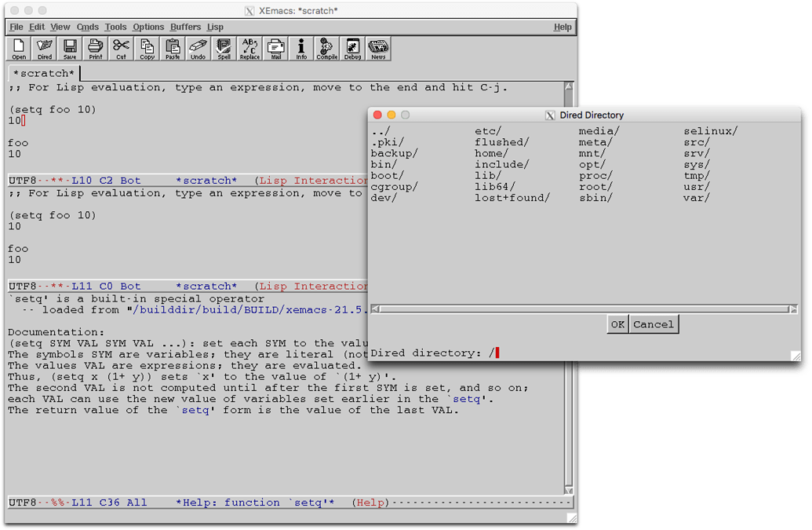Compile the project with the Compile icon
812x530 pixels.
pos(326,48)
